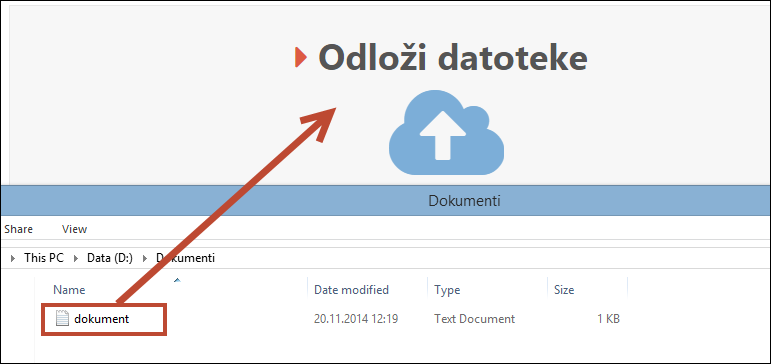
Task: Open the Share ribbon tab
Action: click(18, 229)
